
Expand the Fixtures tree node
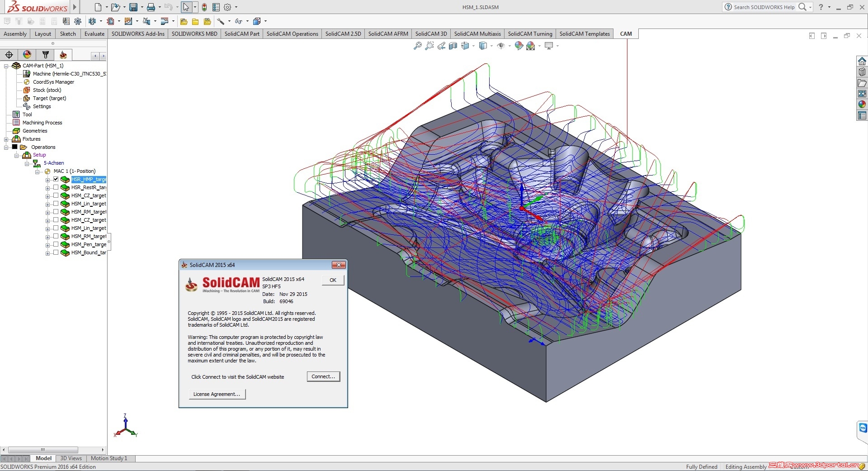pyautogui.click(x=6, y=139)
